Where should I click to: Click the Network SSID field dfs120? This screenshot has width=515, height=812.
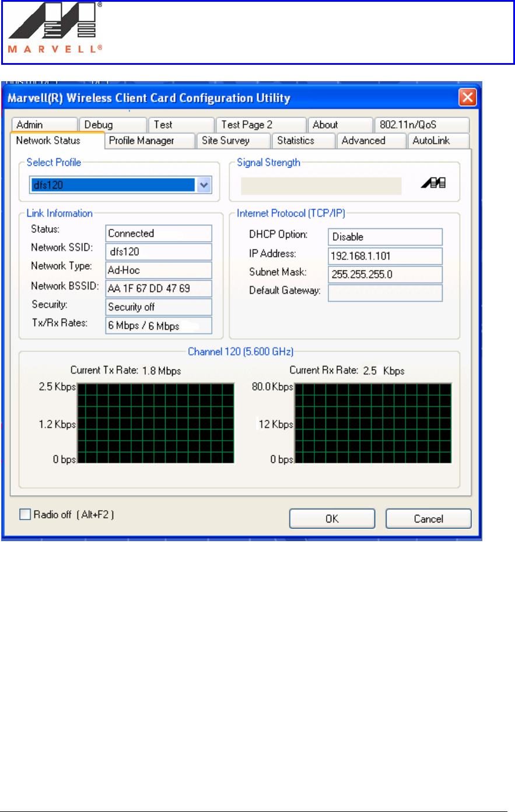(x=159, y=252)
